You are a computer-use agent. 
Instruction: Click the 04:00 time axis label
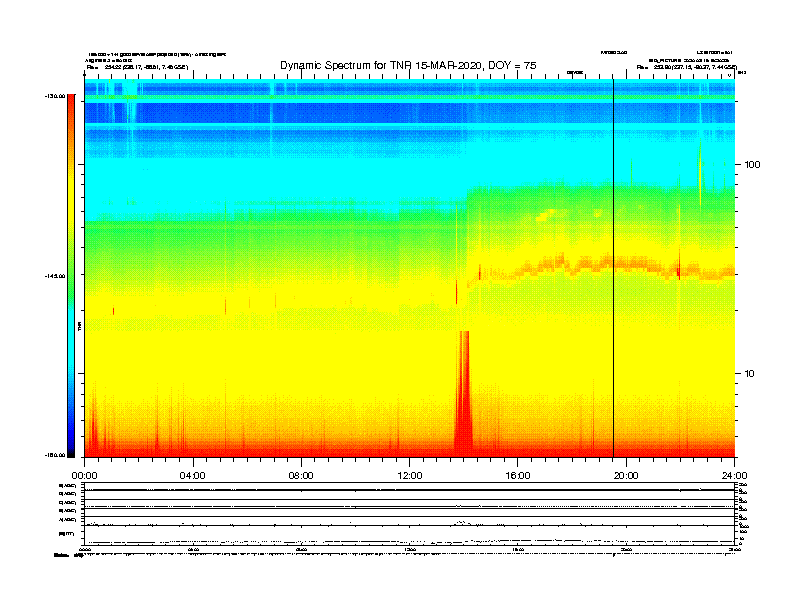click(193, 476)
